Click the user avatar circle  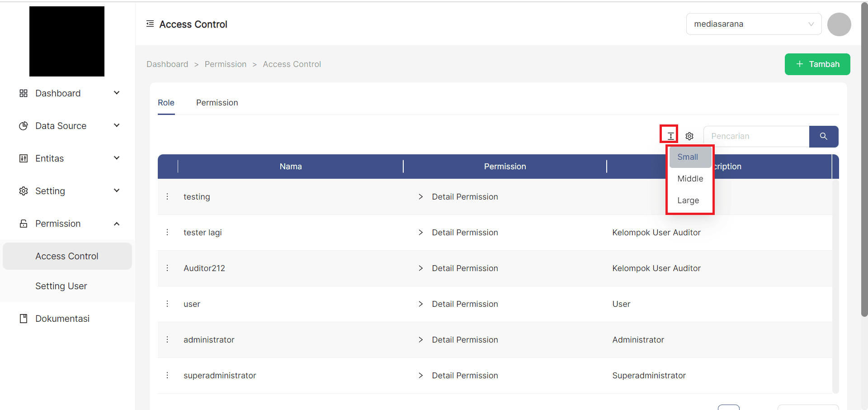tap(839, 24)
